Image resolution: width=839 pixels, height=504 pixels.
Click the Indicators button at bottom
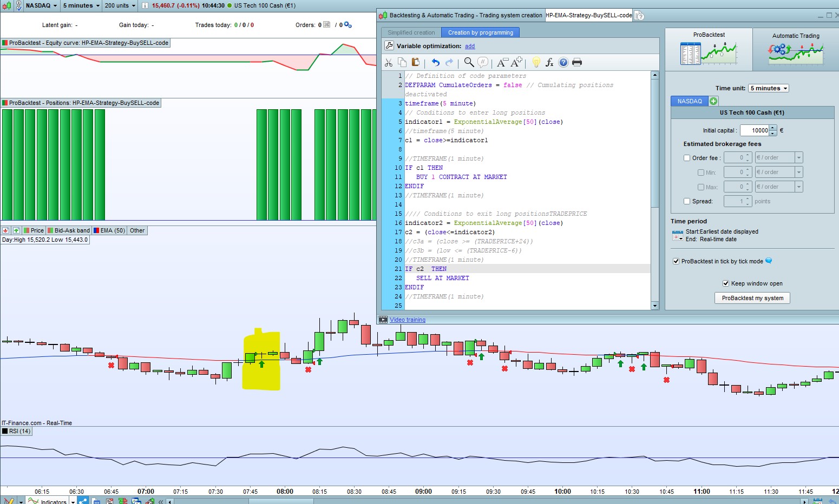click(x=48, y=501)
